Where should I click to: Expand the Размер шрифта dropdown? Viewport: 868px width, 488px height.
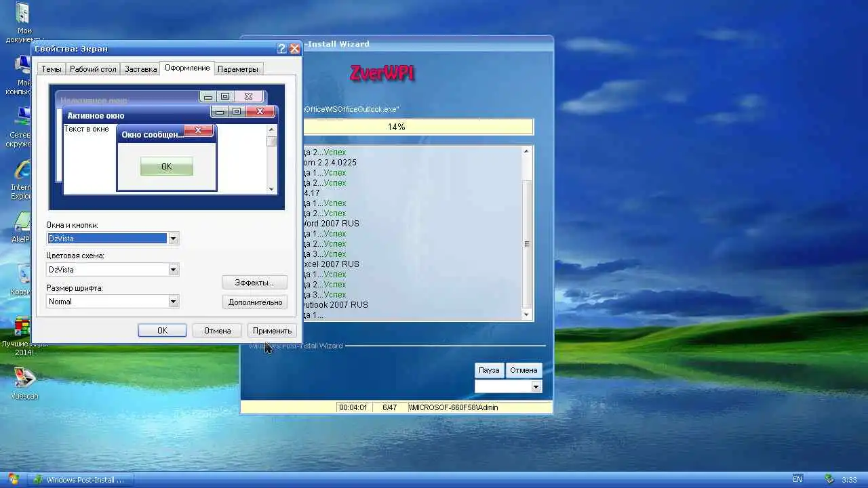173,302
